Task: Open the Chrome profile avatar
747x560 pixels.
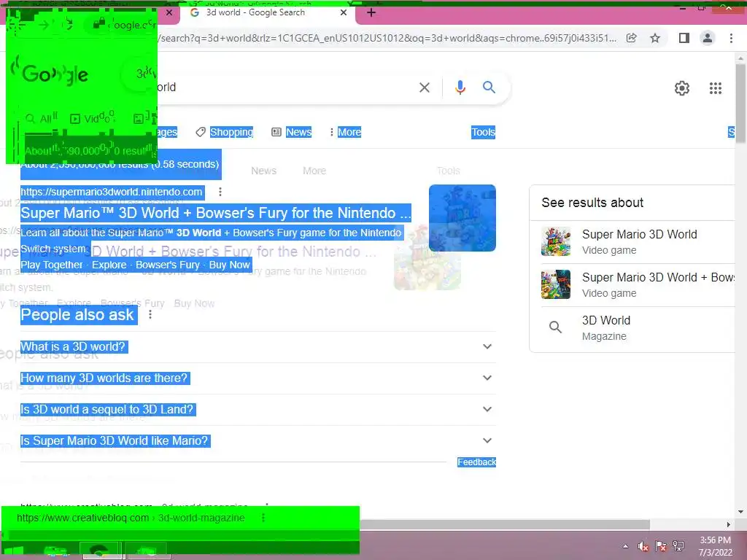Action: tap(708, 38)
